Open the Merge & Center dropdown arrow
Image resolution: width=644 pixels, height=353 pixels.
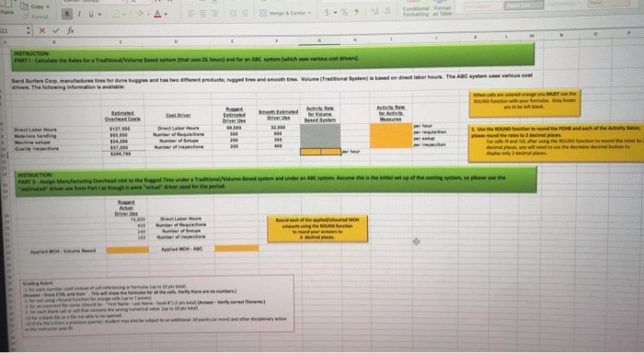coord(310,13)
